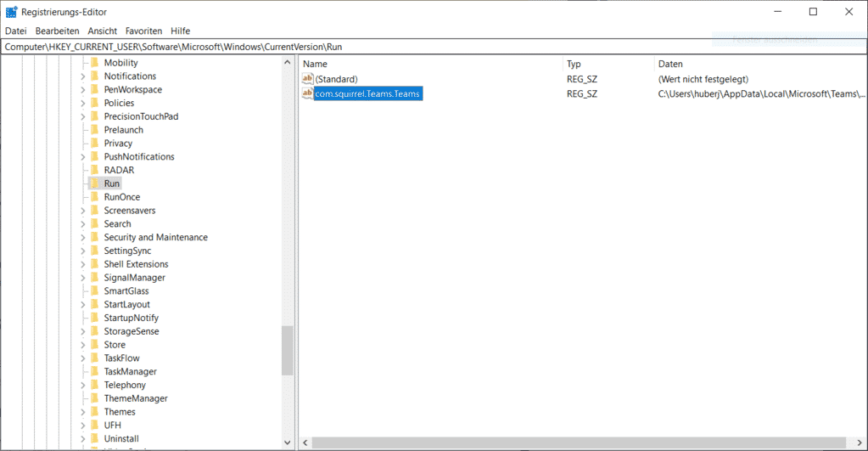868x451 pixels.
Task: Click the tree pane vertical scrollbar thumb
Action: click(x=288, y=351)
